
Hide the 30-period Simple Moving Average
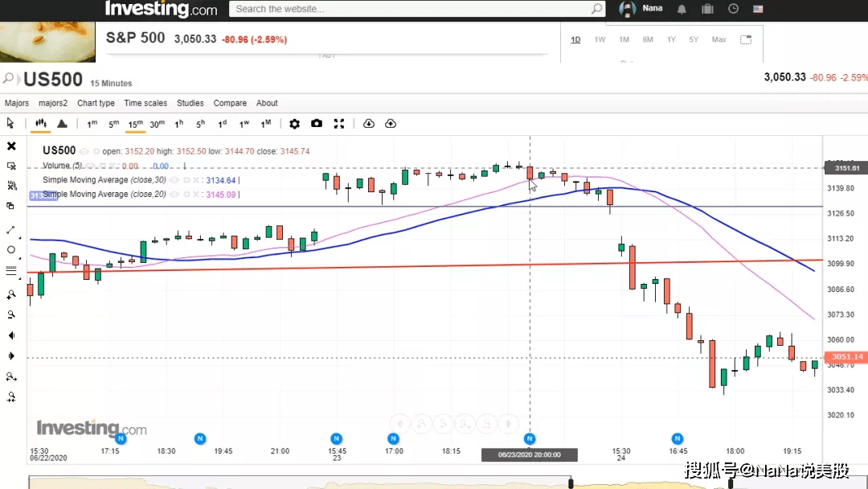[x=174, y=180]
